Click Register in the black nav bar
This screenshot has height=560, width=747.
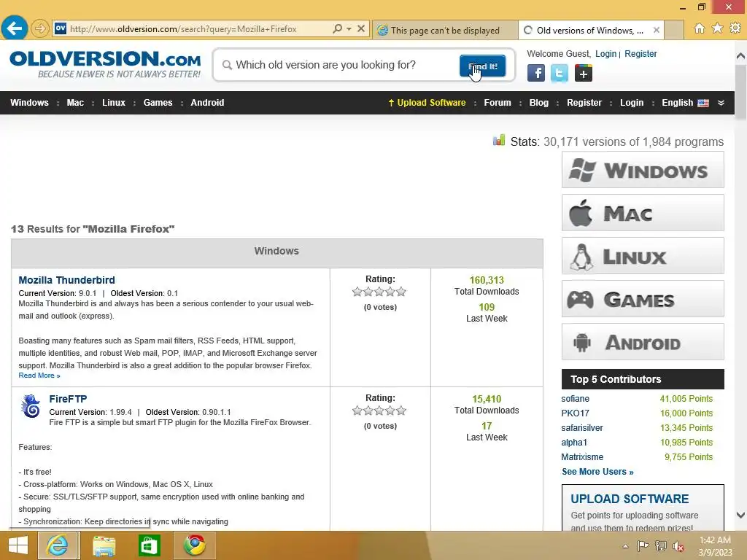(584, 103)
